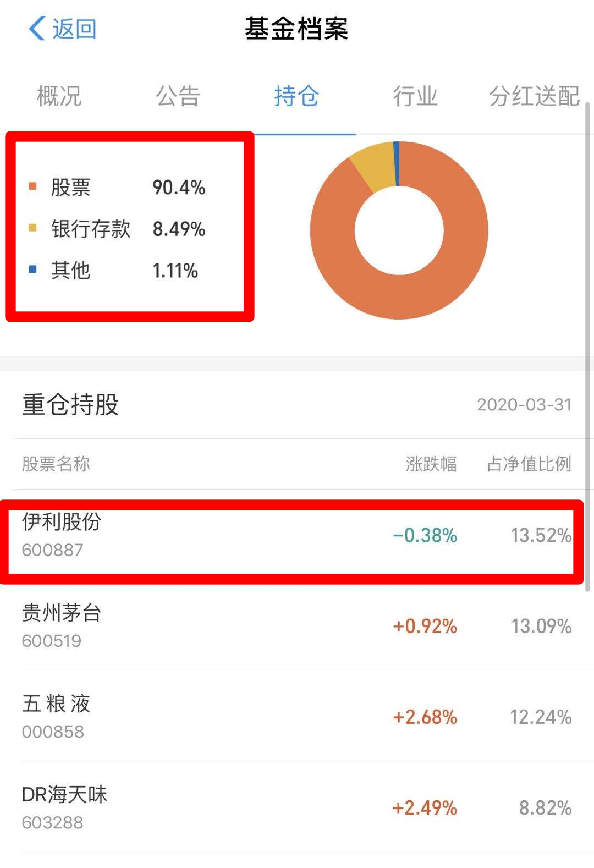Open the 公告 tab
This screenshot has height=868, width=594.
178,97
